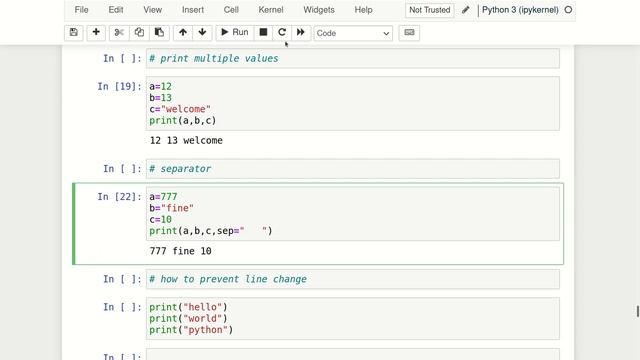This screenshot has height=360, width=640.
Task: Open the cell type Code dropdown
Action: click(x=353, y=33)
